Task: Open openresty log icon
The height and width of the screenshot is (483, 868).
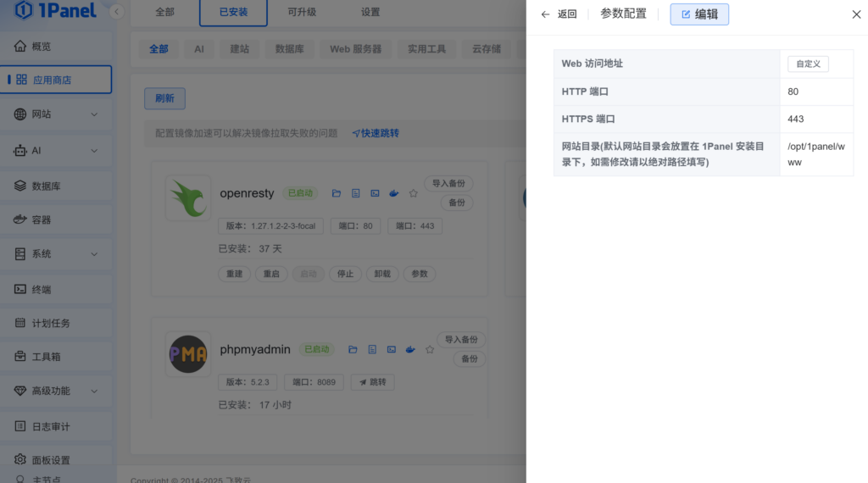Action: point(355,193)
